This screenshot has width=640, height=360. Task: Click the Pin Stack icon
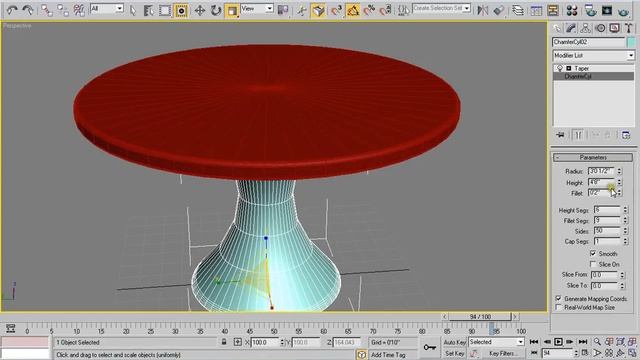point(560,135)
